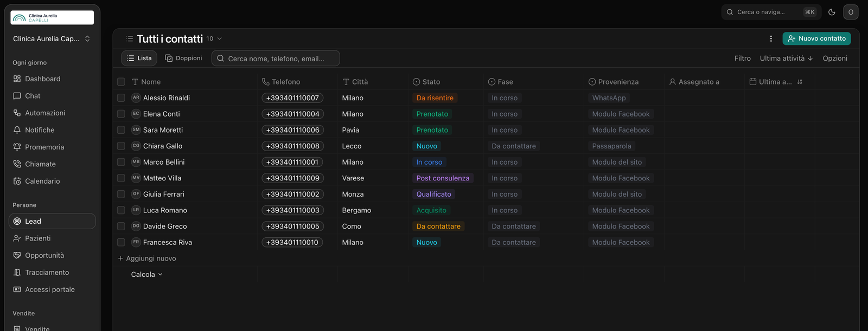Check Matteo Villa row checkbox

(x=121, y=178)
